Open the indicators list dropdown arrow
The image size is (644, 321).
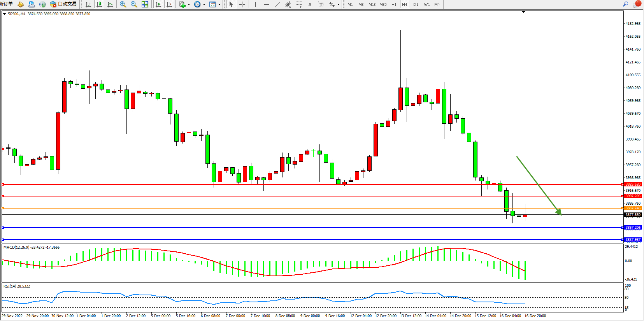pyautogui.click(x=189, y=5)
